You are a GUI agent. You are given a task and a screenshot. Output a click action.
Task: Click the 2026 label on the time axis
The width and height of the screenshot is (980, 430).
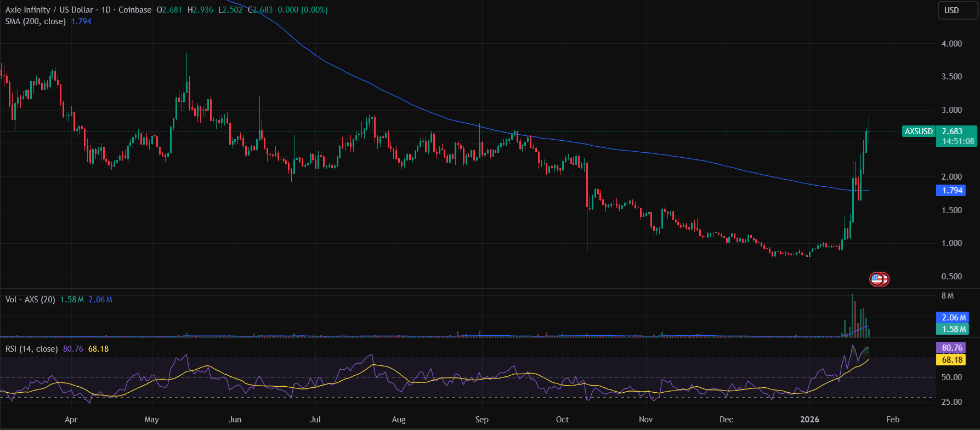click(x=809, y=420)
